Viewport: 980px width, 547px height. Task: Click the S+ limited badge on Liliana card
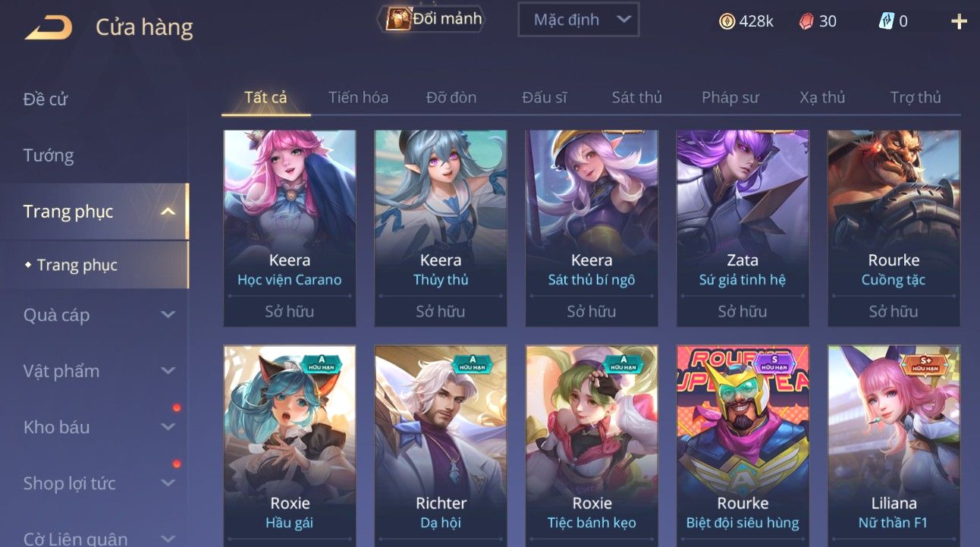[925, 364]
